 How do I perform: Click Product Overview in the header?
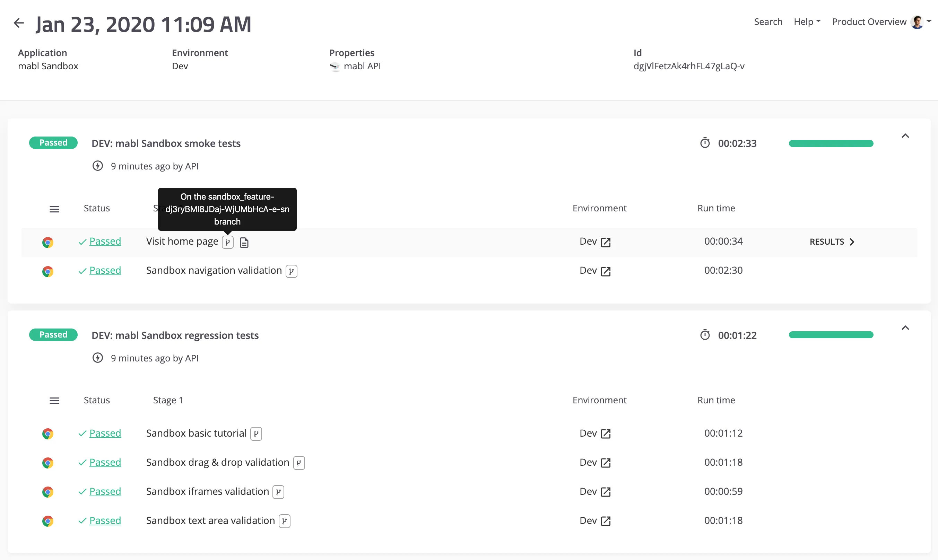pos(869,21)
